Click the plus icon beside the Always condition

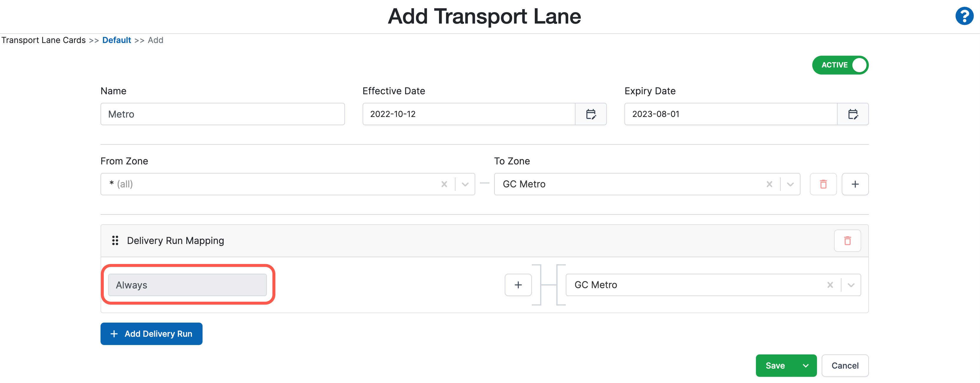[x=518, y=285]
